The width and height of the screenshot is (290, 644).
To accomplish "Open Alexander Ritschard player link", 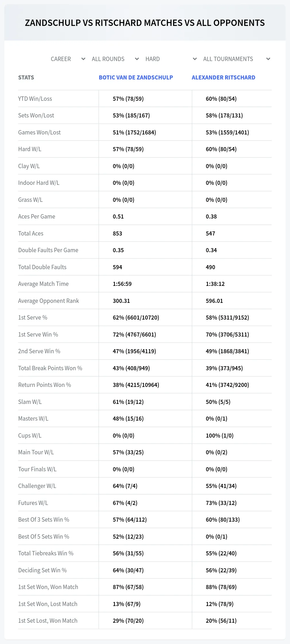I will 223,77.
